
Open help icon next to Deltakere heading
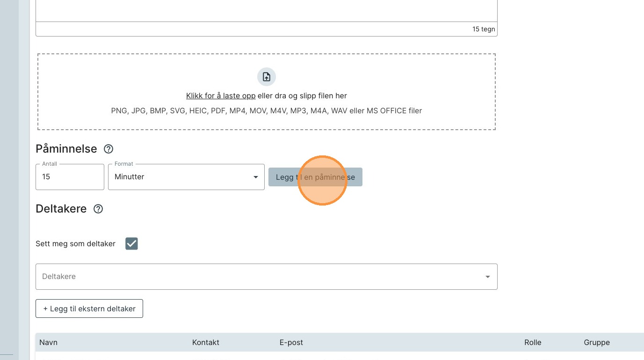pos(98,209)
